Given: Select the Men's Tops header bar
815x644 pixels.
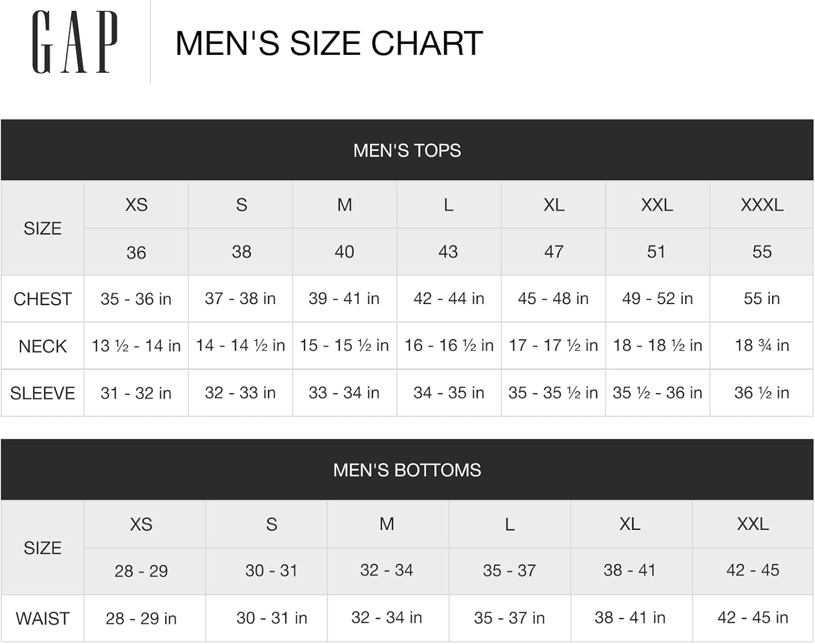Looking at the screenshot, I should pos(407,150).
